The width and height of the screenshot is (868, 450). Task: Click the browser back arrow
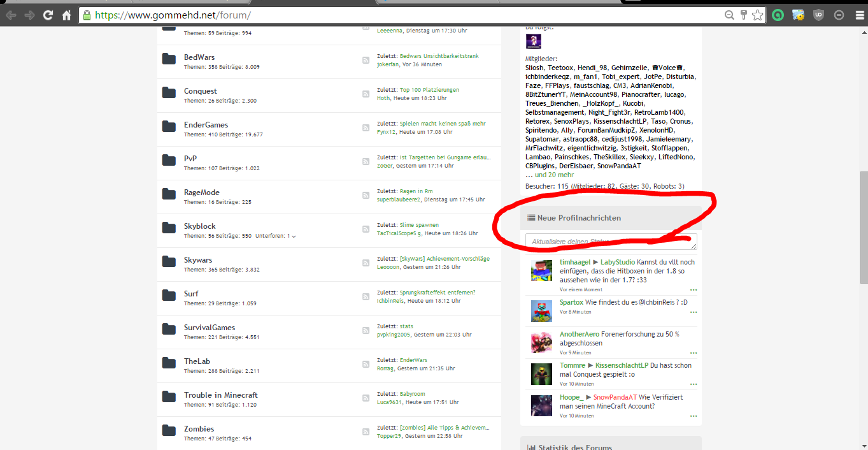pyautogui.click(x=11, y=15)
